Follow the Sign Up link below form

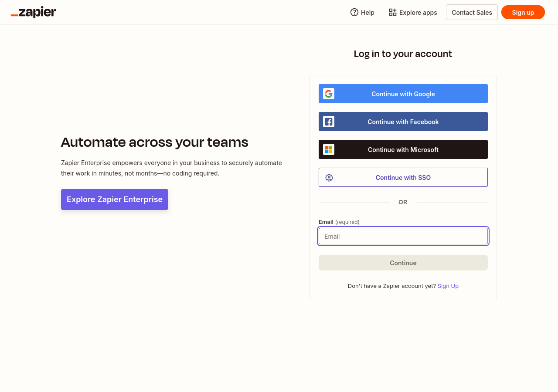coord(448,286)
